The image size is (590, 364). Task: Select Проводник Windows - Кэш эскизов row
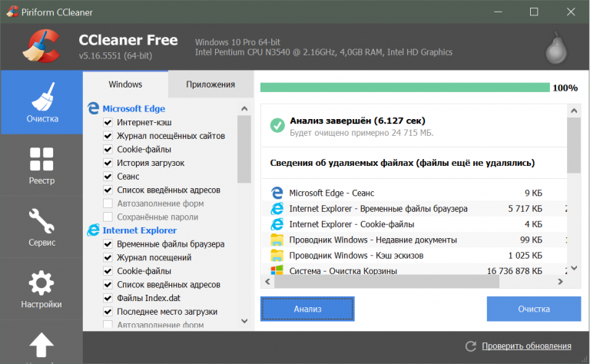414,255
